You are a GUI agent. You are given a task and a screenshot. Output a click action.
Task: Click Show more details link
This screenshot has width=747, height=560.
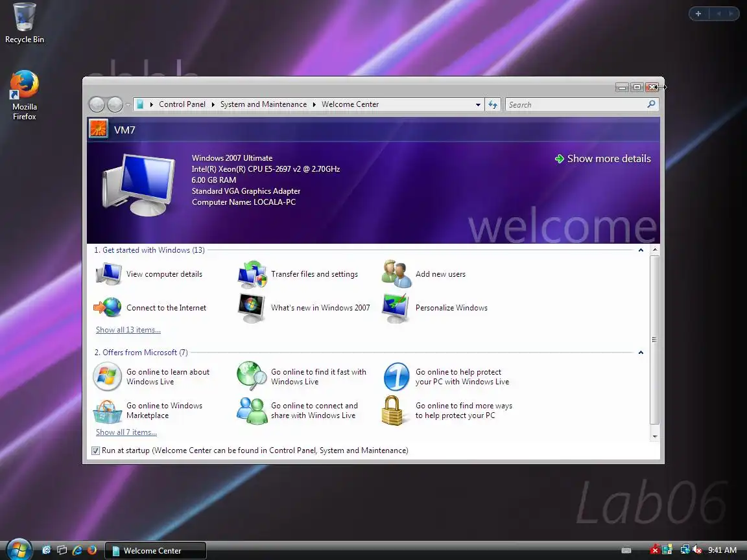click(603, 159)
